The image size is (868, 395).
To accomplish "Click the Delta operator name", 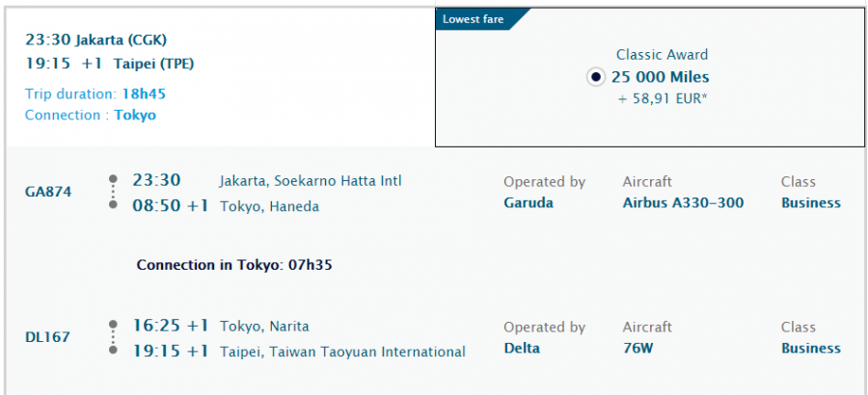I will click(x=522, y=349).
